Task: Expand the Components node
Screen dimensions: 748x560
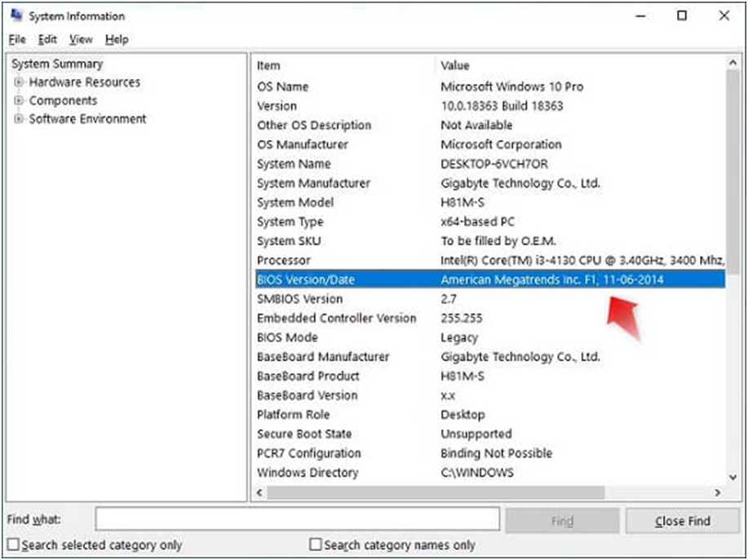Action: (19, 100)
